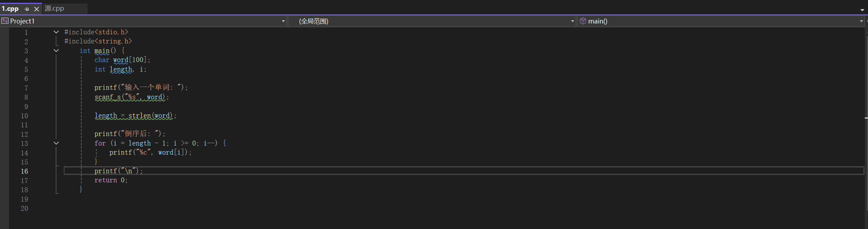Switch to the 源.cpp tab
The height and width of the screenshot is (229, 868).
[x=55, y=8]
